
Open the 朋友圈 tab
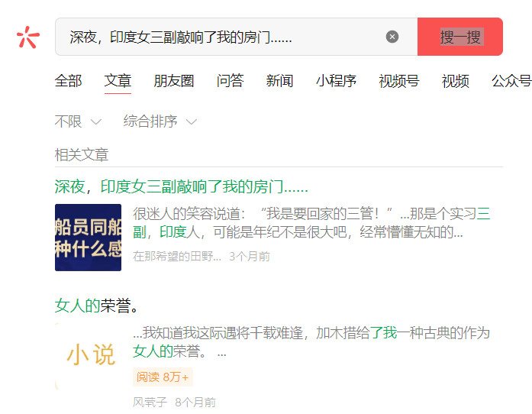coord(174,81)
